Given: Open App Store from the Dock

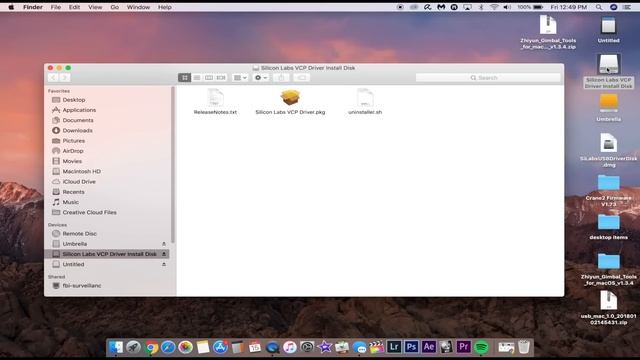Looking at the screenshot, I should tap(220, 347).
